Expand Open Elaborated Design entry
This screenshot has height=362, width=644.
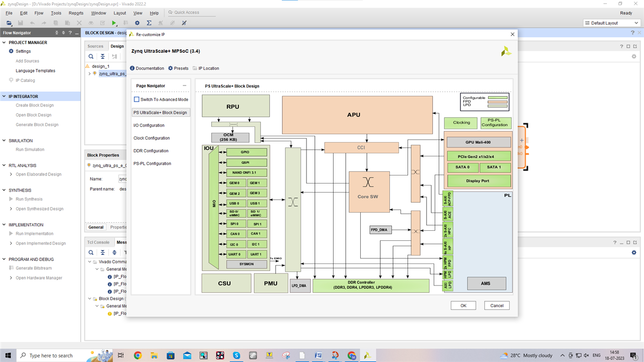11,174
